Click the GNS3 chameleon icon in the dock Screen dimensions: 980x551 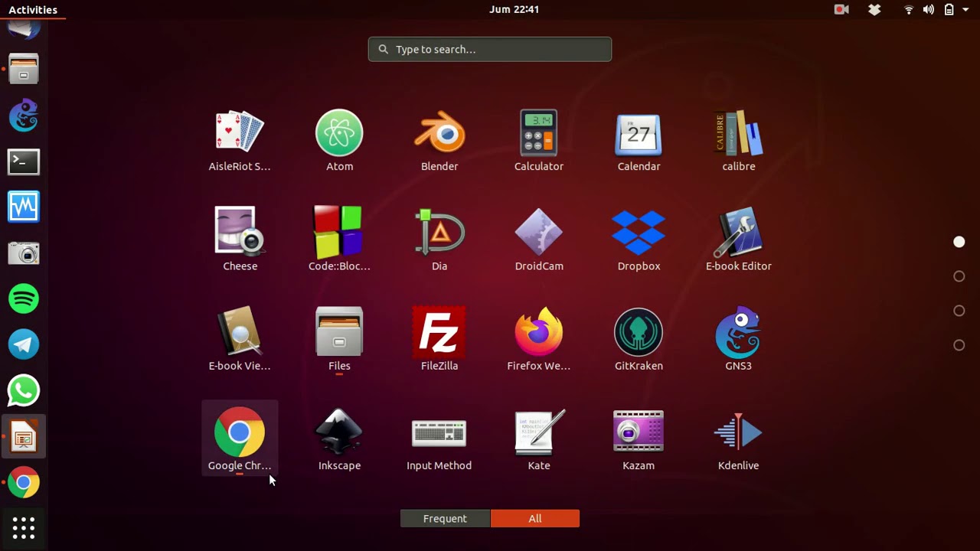(24, 116)
